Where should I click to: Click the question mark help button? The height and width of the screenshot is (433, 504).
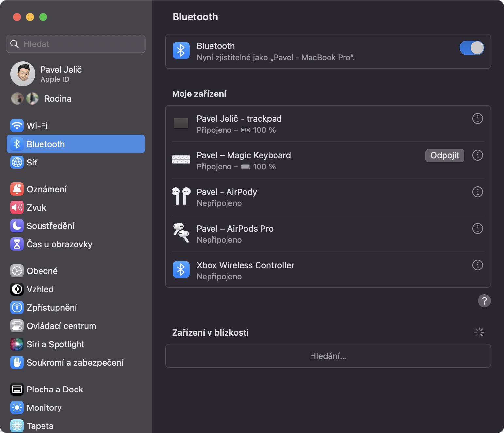click(x=484, y=301)
